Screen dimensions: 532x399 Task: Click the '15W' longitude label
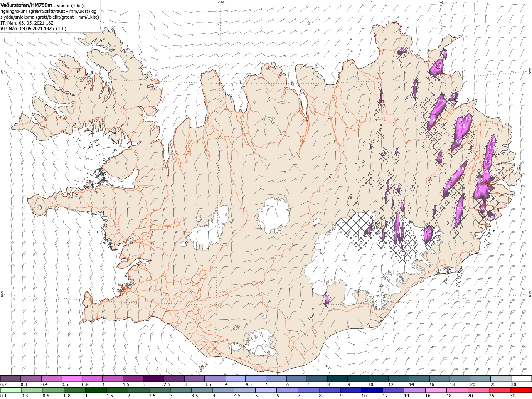[440, 2]
